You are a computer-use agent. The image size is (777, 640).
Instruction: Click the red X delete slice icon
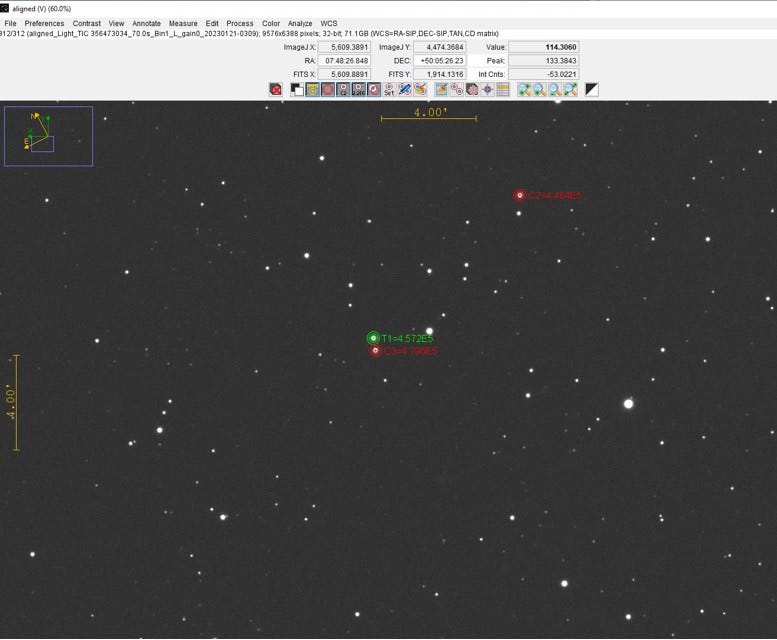tap(276, 89)
